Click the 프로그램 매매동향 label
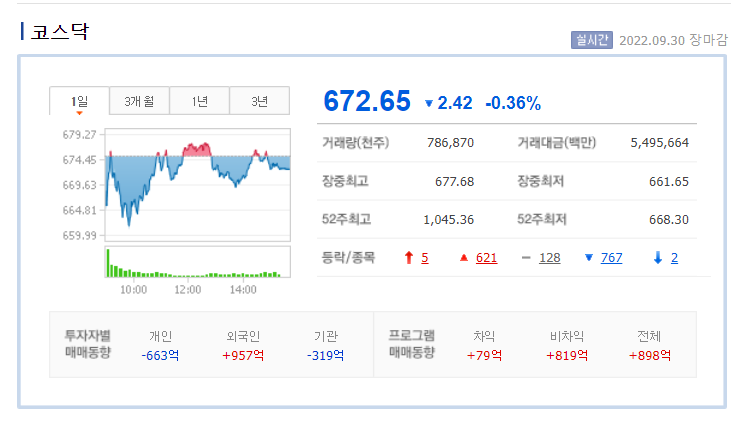The width and height of the screenshot is (743, 424). coord(411,344)
